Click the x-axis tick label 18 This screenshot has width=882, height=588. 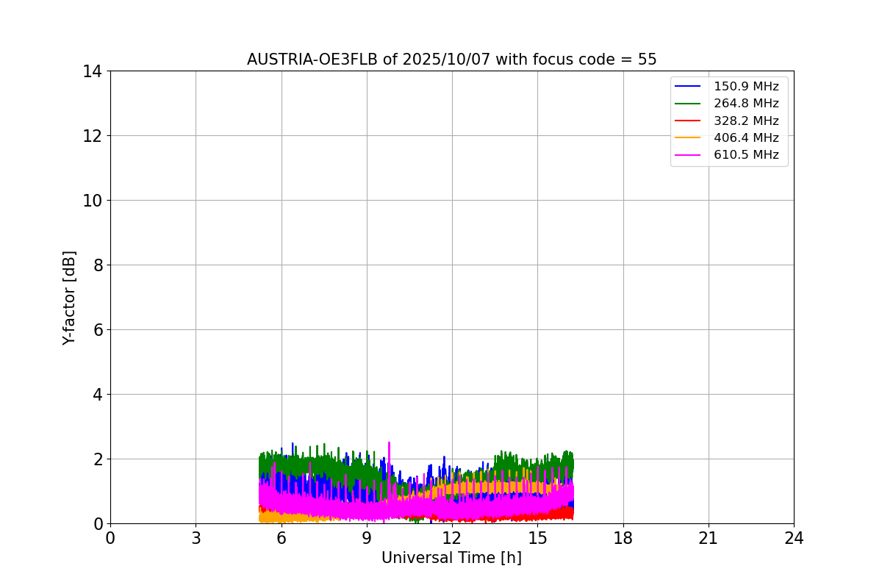[623, 538]
